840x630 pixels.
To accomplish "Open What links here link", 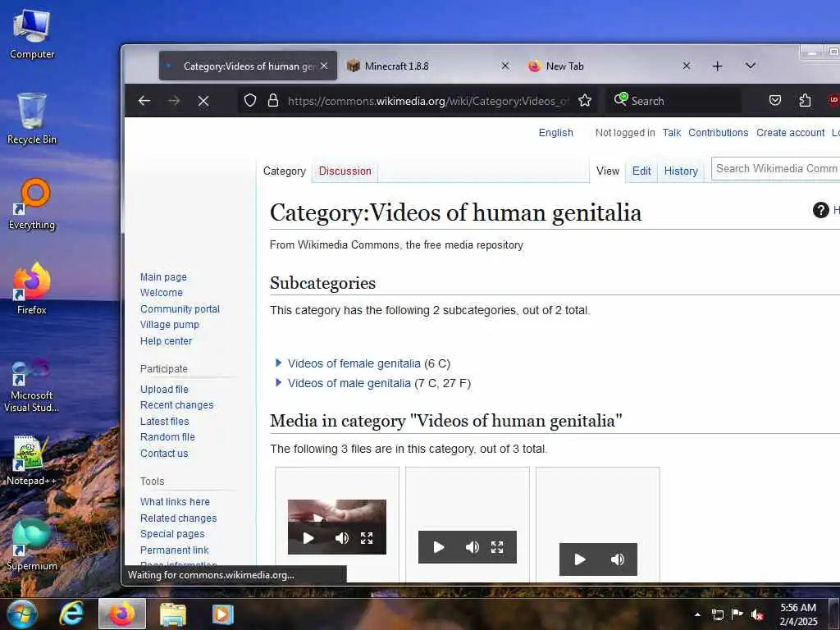I will point(175,502).
